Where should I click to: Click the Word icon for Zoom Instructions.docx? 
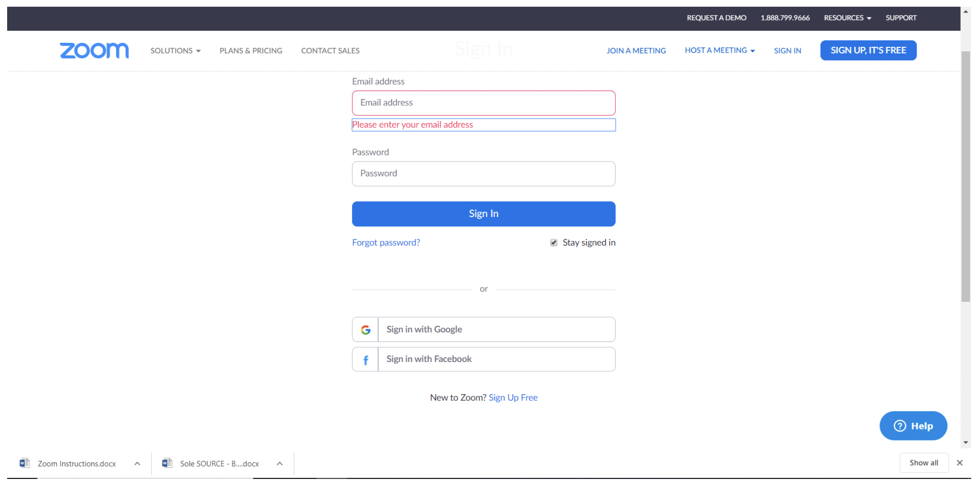[x=25, y=463]
